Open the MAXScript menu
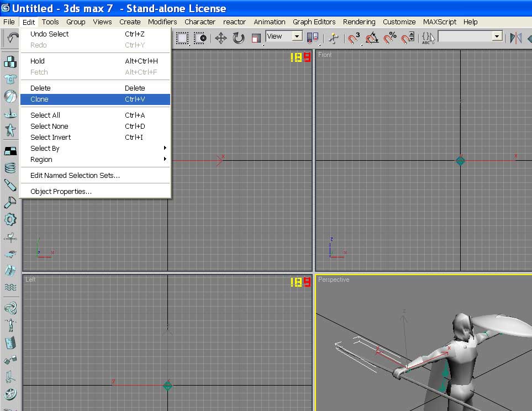This screenshot has height=411, width=532. click(x=439, y=22)
